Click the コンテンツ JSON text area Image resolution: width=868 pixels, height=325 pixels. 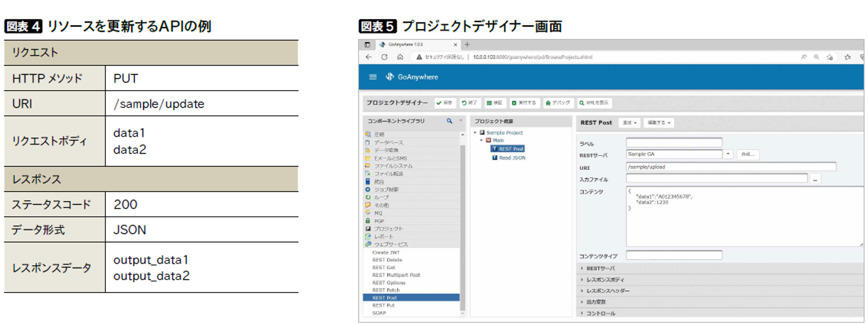pyautogui.click(x=744, y=216)
